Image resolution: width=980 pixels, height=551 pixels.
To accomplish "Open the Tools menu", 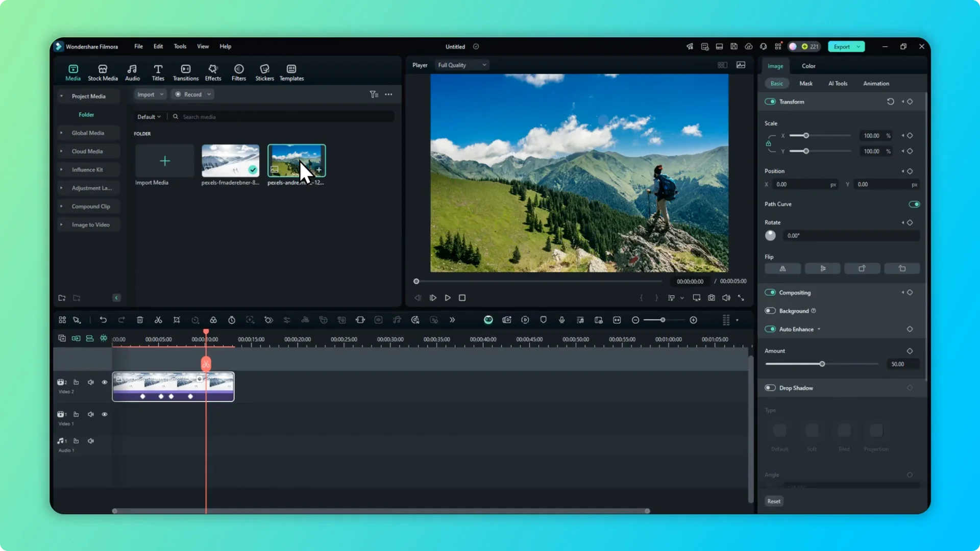I will pos(180,46).
